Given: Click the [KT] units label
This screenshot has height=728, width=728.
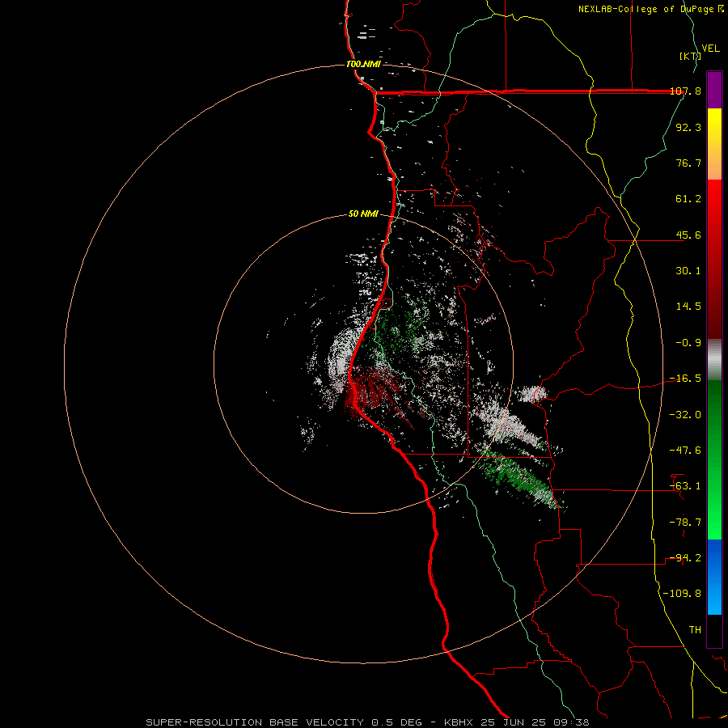Looking at the screenshot, I should pyautogui.click(x=690, y=56).
